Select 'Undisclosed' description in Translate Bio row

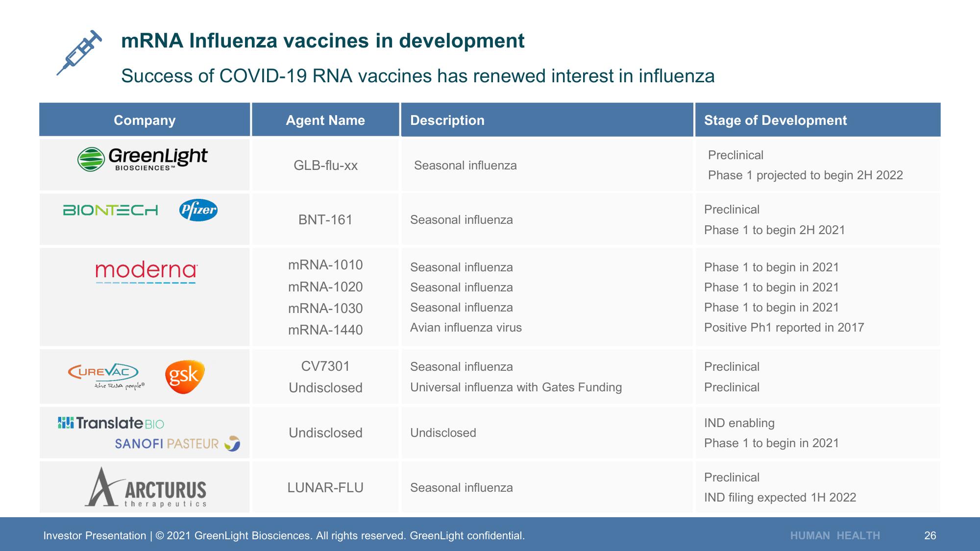pos(443,433)
